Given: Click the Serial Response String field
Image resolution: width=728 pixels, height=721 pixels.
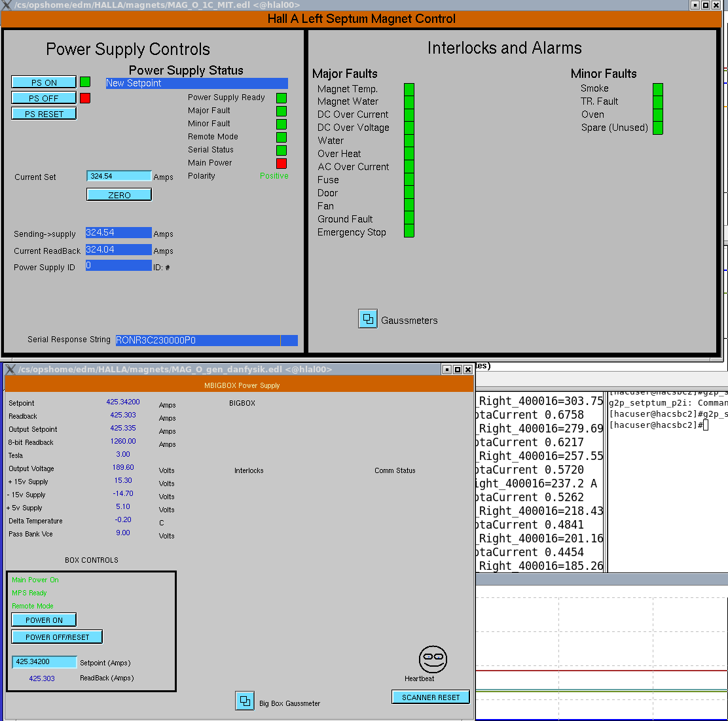Looking at the screenshot, I should (x=207, y=340).
